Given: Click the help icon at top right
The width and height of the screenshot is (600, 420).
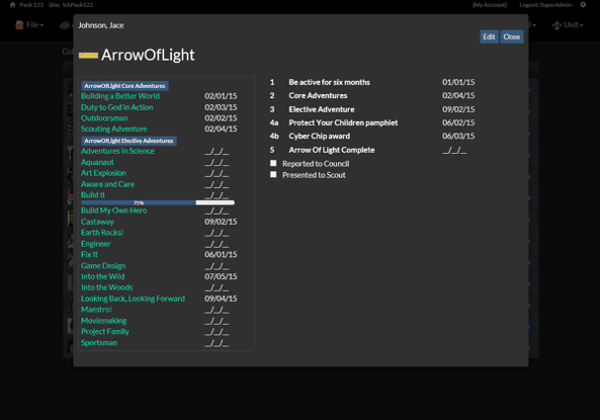Looking at the screenshot, I should (x=583, y=5).
